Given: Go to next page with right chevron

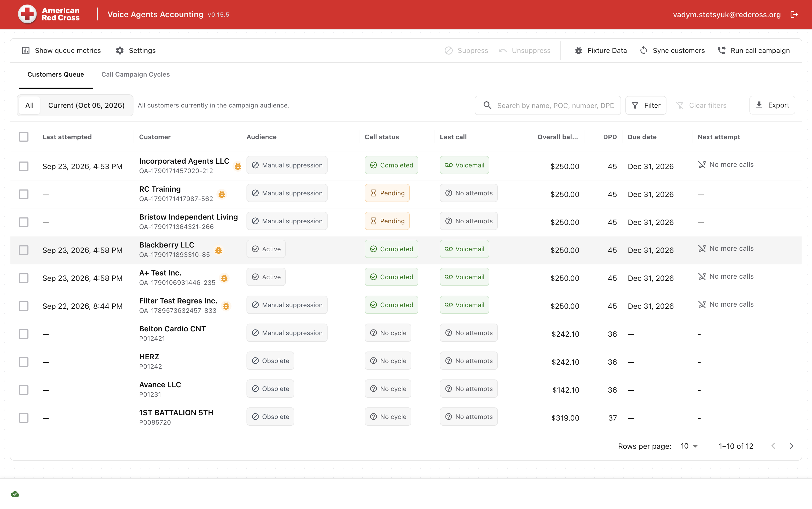Looking at the screenshot, I should tap(792, 446).
